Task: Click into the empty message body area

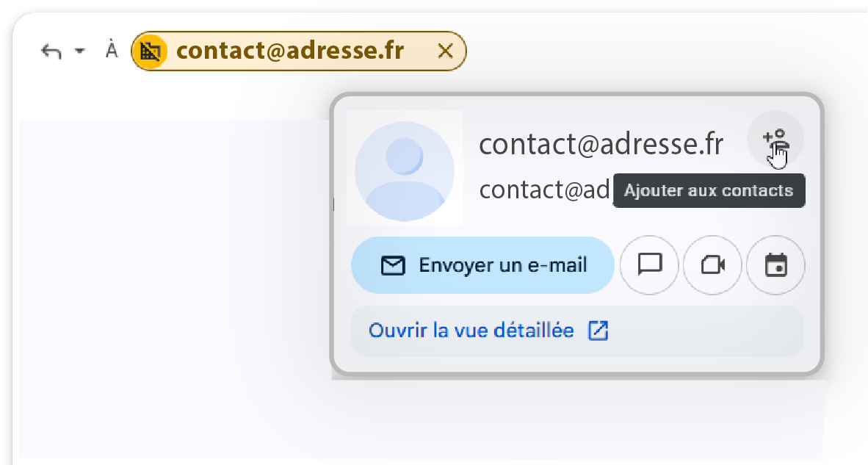Action: (169, 294)
